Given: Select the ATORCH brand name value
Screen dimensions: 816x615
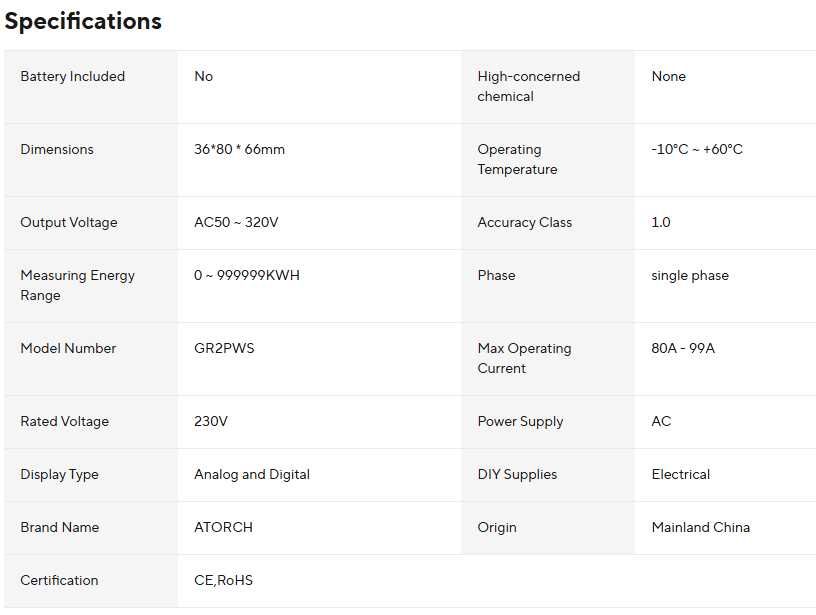Looking at the screenshot, I should point(223,527).
